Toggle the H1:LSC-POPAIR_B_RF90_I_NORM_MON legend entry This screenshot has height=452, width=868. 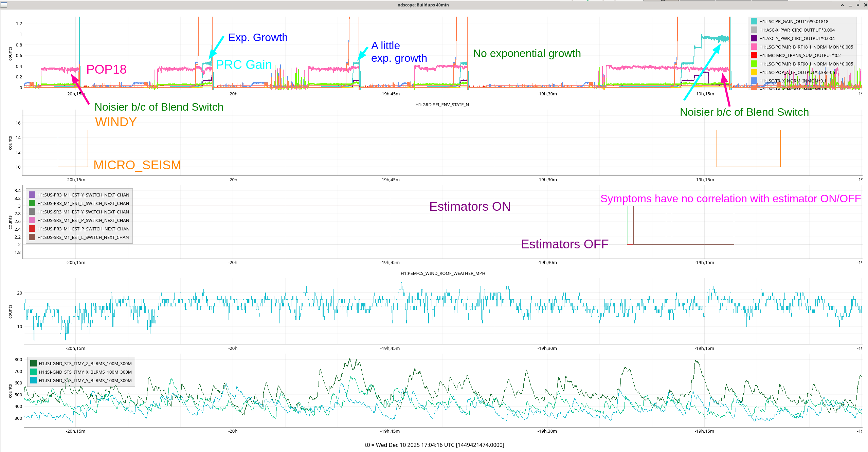806,64
